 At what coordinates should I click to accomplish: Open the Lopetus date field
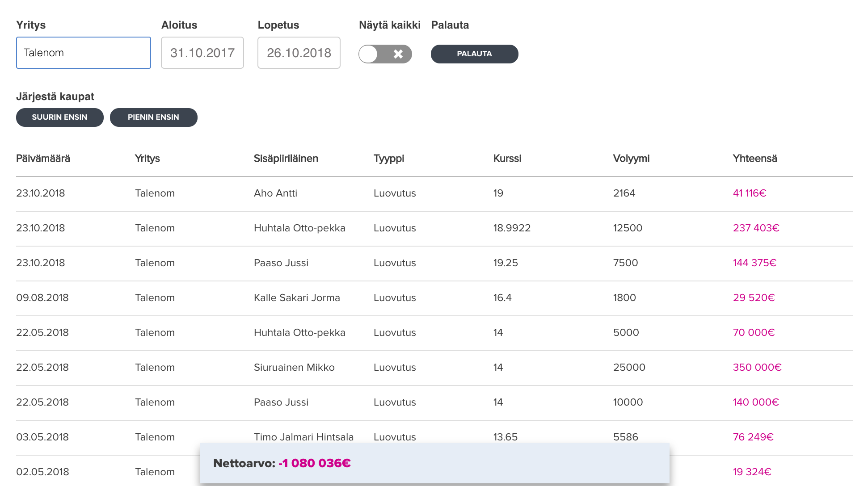point(299,53)
